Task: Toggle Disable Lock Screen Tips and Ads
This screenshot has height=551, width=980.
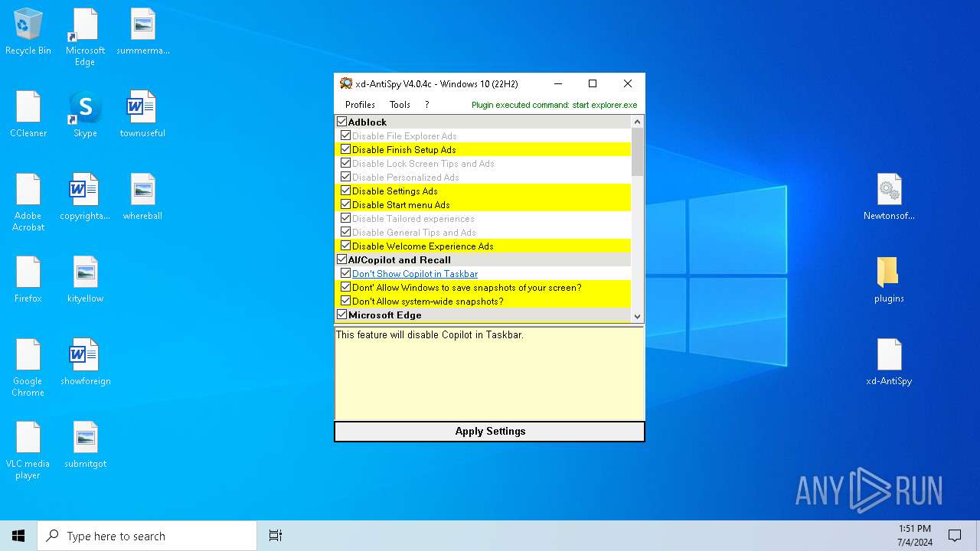Action: point(346,163)
